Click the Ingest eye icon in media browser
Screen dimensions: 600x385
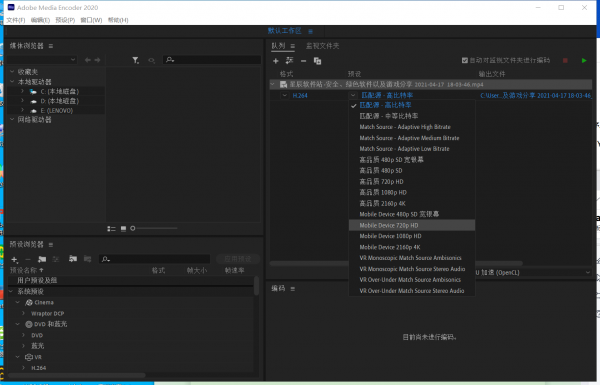coord(152,60)
